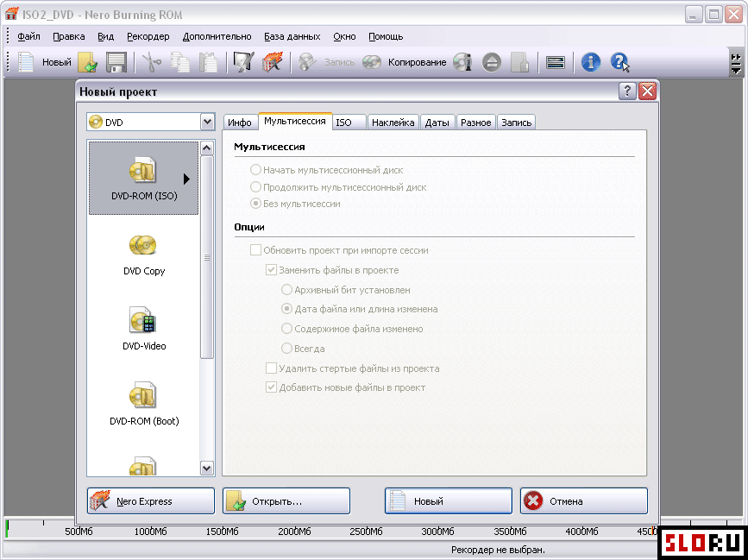
Task: Open the Правка menu
Action: [69, 36]
